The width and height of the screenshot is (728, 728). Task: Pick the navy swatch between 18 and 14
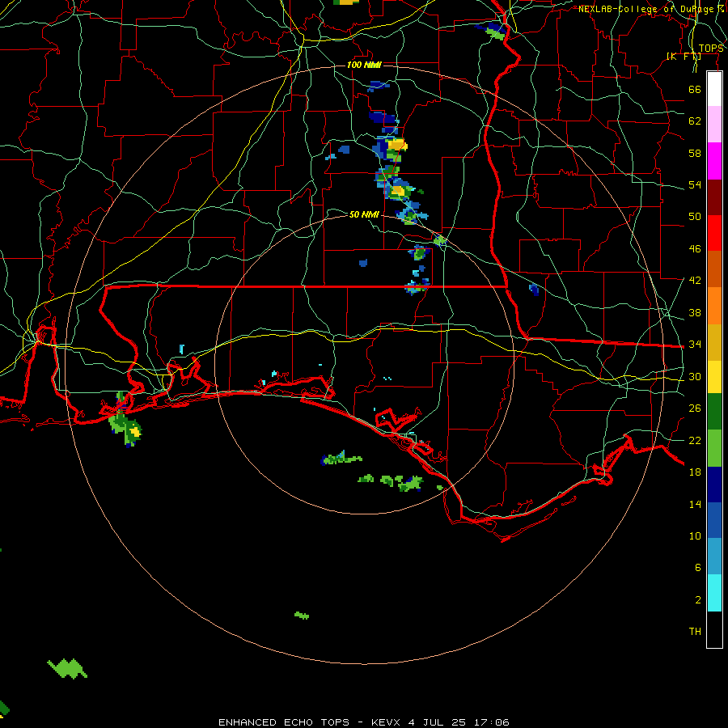tap(714, 485)
